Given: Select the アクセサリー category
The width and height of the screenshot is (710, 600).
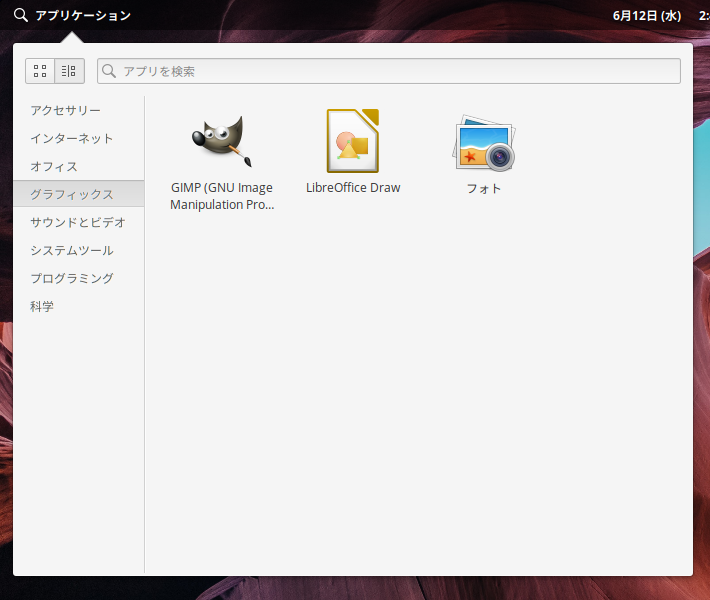Looking at the screenshot, I should coord(79,110).
